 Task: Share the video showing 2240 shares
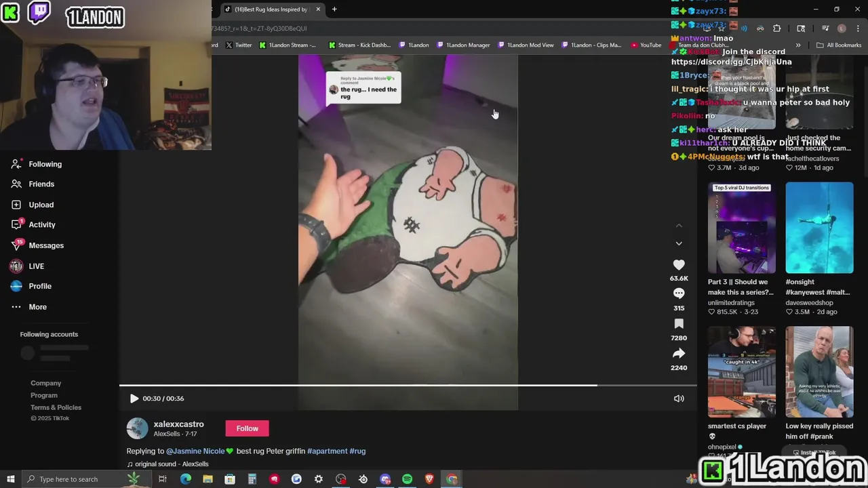coord(679,353)
